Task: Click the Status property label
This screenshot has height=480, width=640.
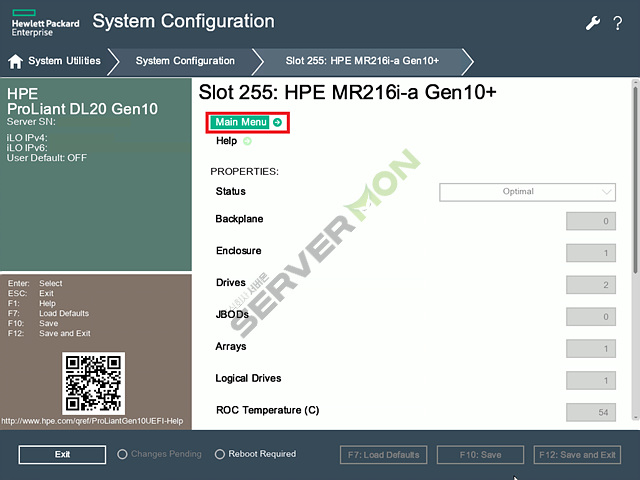Action: click(x=231, y=191)
